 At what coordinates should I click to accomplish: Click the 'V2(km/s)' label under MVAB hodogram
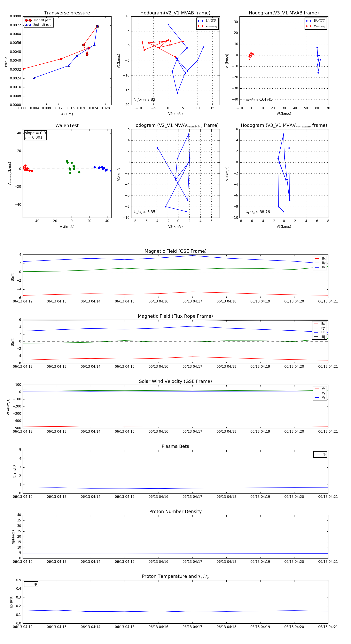tap(175, 114)
